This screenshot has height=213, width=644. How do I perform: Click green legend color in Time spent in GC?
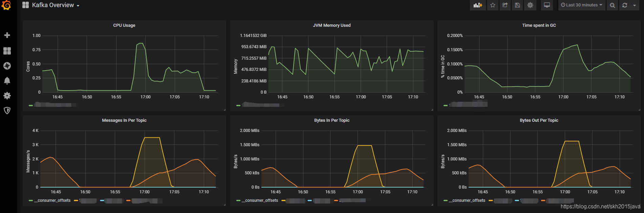pos(446,105)
